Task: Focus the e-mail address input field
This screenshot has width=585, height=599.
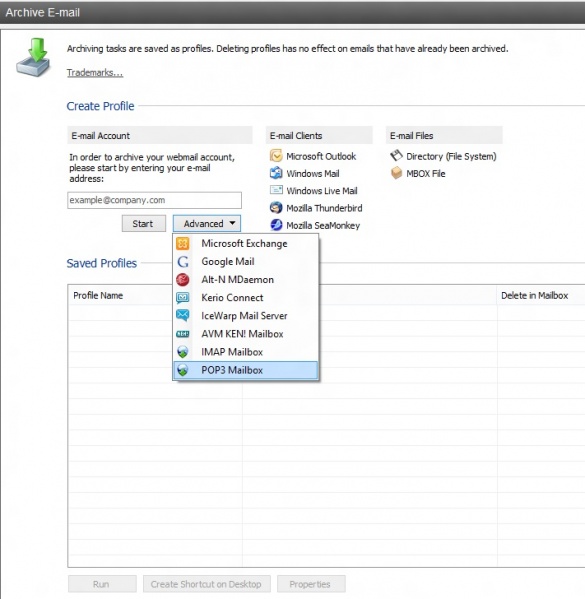Action: (x=154, y=200)
